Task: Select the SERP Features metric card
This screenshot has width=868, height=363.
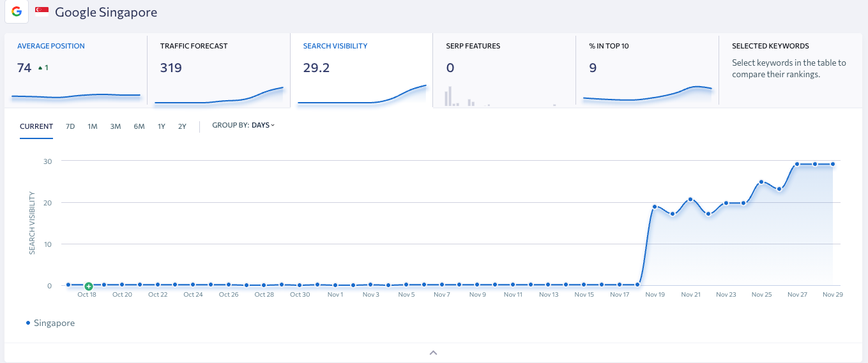Action: pos(504,70)
